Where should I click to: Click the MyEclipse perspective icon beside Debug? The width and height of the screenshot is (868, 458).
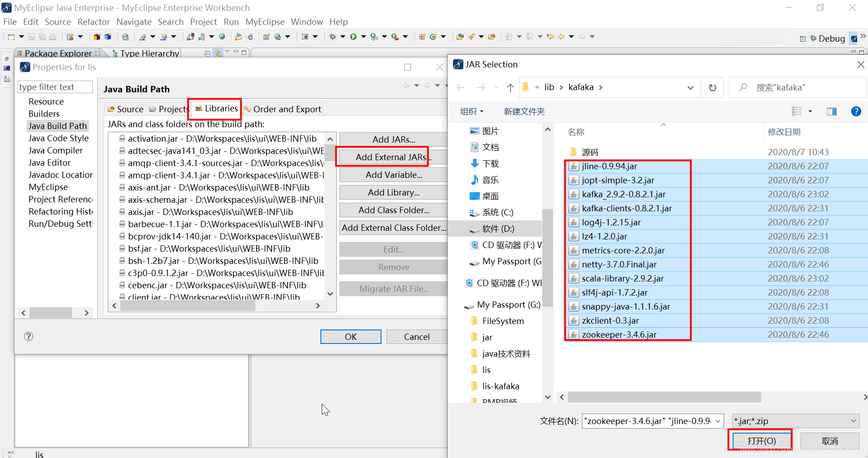click(x=854, y=38)
